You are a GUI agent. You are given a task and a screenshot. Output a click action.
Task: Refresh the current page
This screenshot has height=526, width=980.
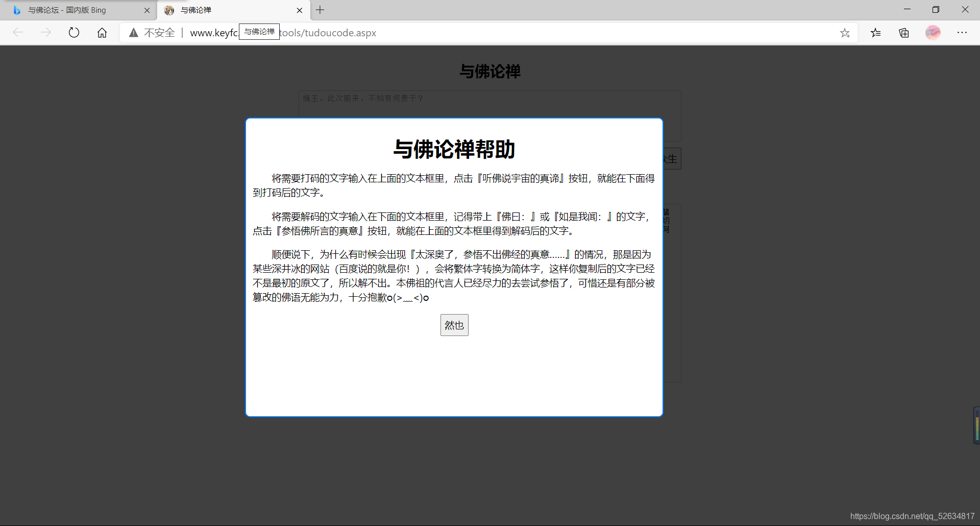click(74, 33)
